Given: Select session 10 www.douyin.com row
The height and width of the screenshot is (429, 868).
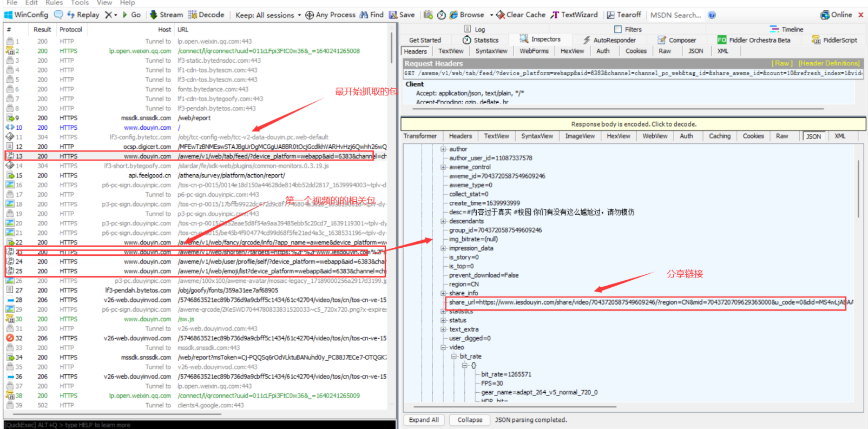Looking at the screenshot, I should point(196,128).
